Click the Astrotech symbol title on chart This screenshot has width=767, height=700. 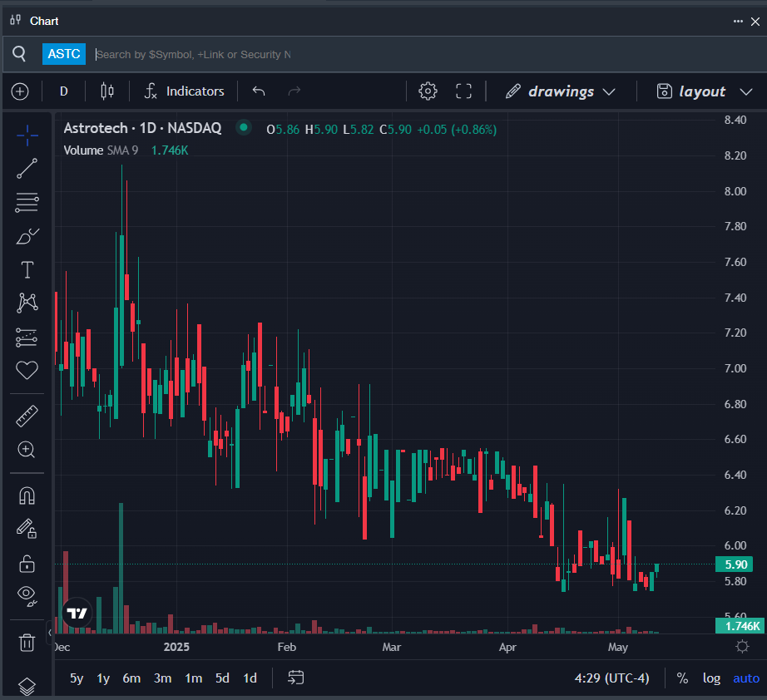pyautogui.click(x=142, y=128)
